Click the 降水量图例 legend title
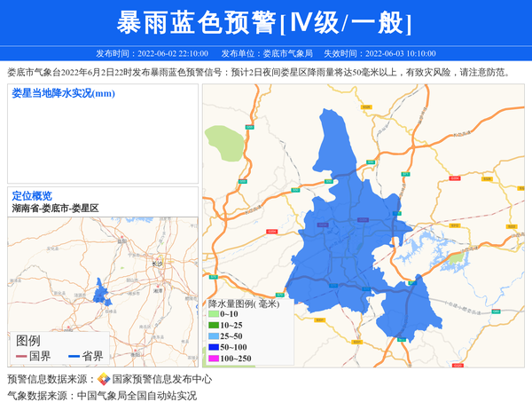The image size is (532, 418). [x=244, y=304]
